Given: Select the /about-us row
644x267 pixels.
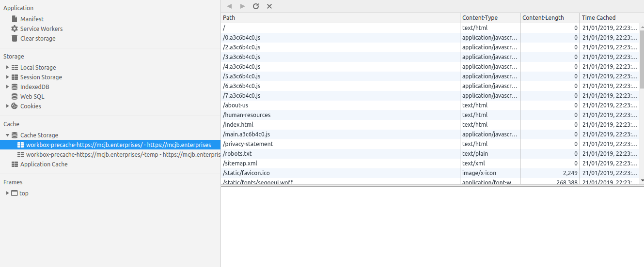Looking at the screenshot, I should click(x=430, y=105).
